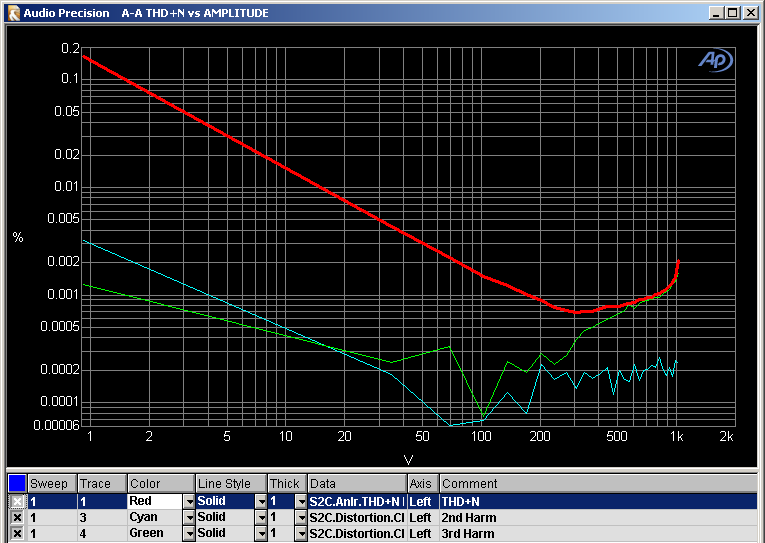Select the 2nd Harm comment cell

pos(599,518)
